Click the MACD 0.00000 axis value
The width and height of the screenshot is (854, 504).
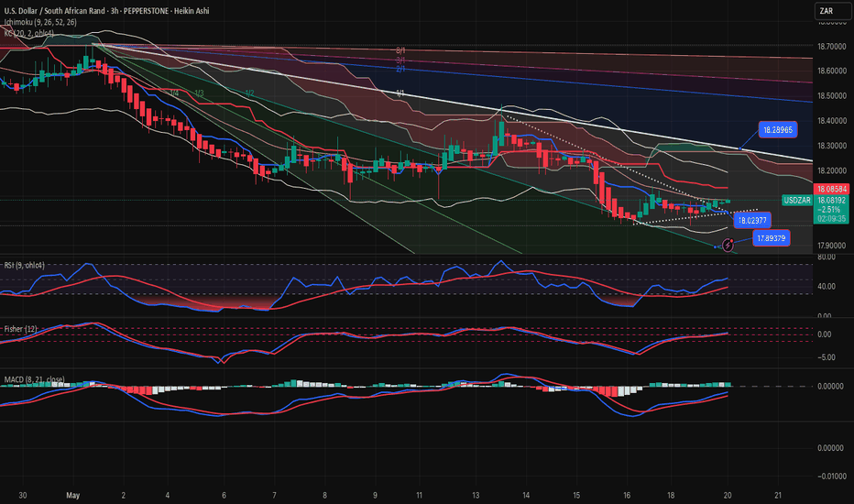pos(831,387)
